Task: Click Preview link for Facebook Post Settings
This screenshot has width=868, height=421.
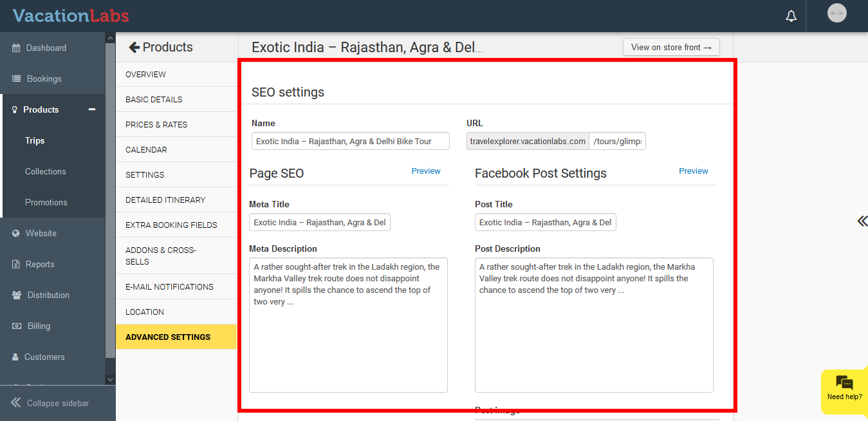Action: (x=693, y=171)
